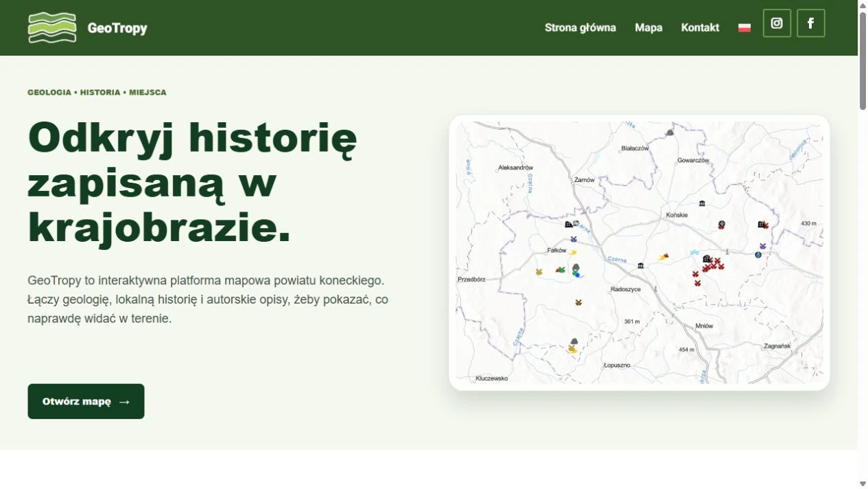868x489 pixels.
Task: Select the museum marker above Radoszyce
Action: (640, 265)
